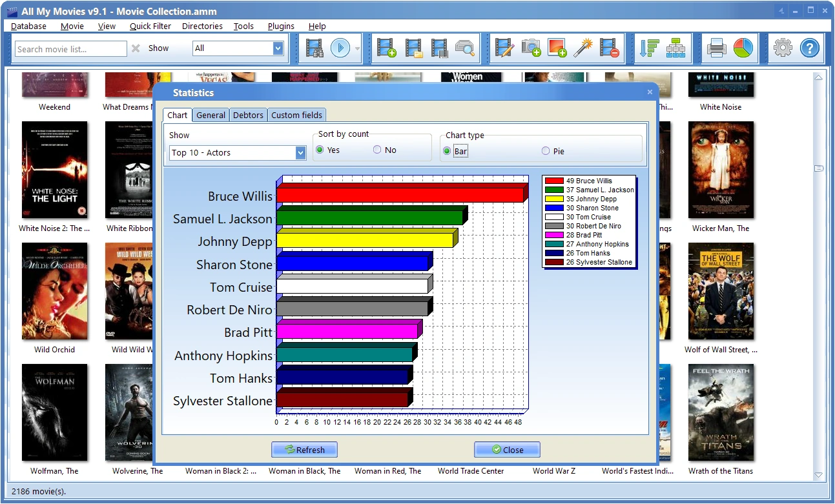The height and width of the screenshot is (504, 835).
Task: Click the play movie button
Action: (340, 48)
